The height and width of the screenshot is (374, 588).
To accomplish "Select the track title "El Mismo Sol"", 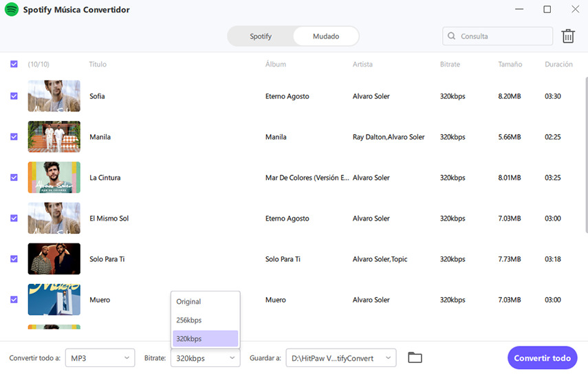I will [109, 219].
